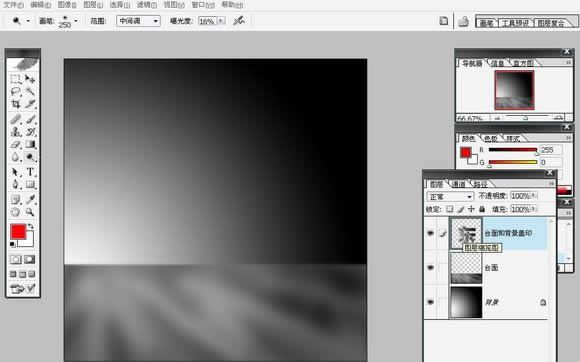Switch to 样式 tab
This screenshot has height=362, width=580.
[x=513, y=139]
